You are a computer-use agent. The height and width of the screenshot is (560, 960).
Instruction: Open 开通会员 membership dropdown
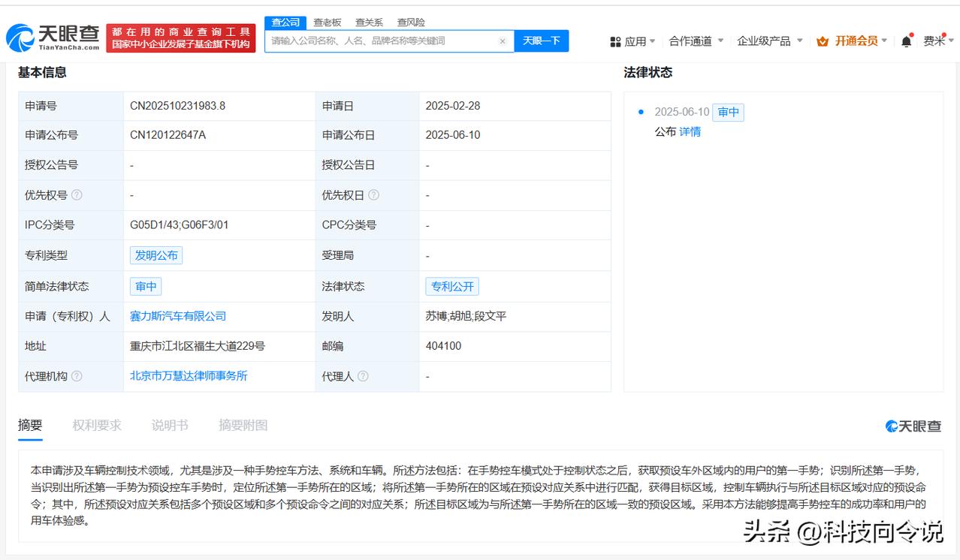coord(860,41)
